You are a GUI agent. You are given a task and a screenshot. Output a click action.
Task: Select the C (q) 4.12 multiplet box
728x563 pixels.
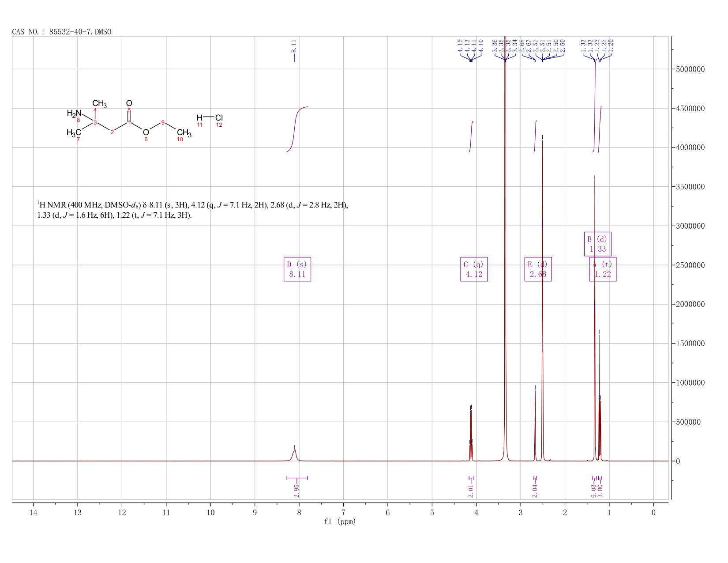click(x=474, y=269)
